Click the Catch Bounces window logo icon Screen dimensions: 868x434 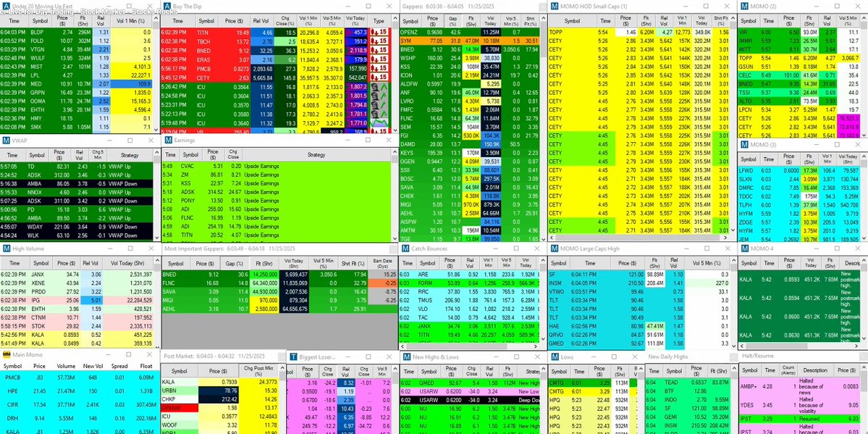[x=406, y=249]
